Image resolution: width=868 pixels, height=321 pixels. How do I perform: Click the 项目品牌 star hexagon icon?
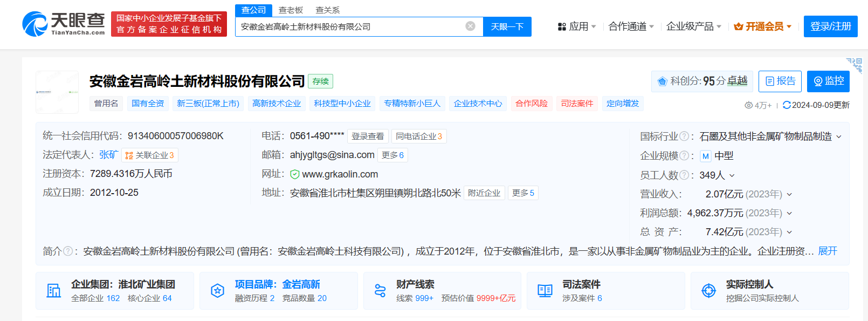click(x=217, y=291)
